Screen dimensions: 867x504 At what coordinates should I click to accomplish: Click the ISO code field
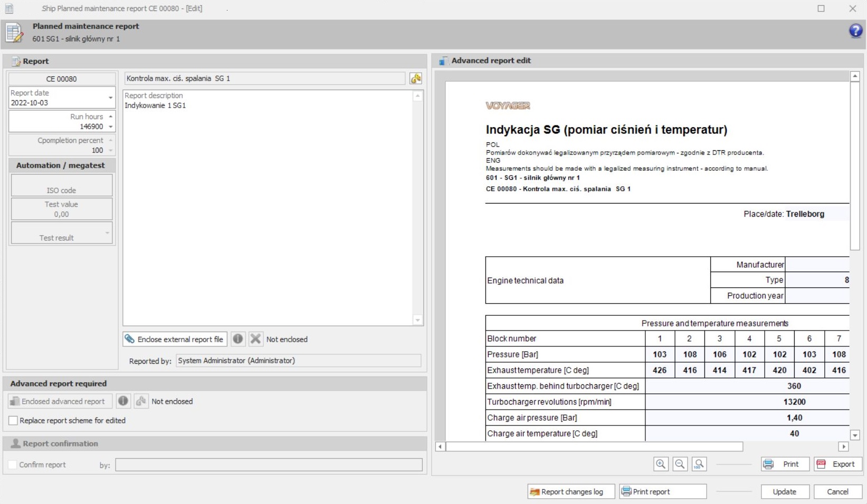click(x=62, y=185)
